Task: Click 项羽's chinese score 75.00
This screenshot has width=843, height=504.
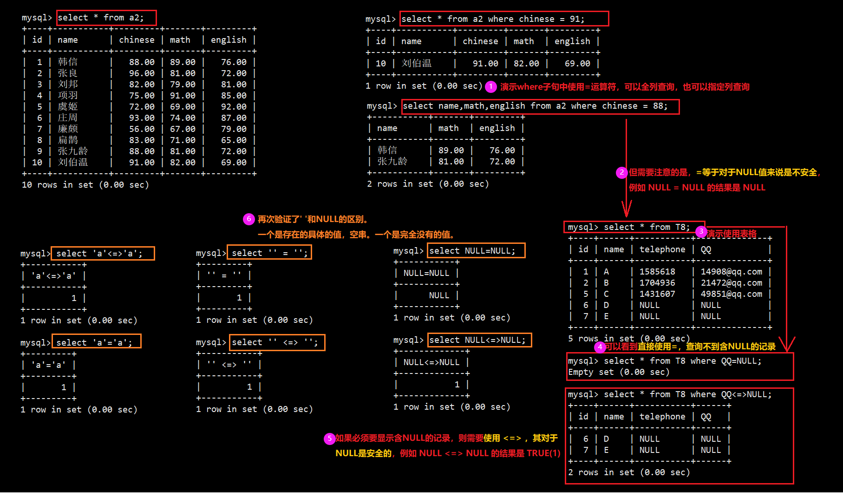Action: [142, 96]
